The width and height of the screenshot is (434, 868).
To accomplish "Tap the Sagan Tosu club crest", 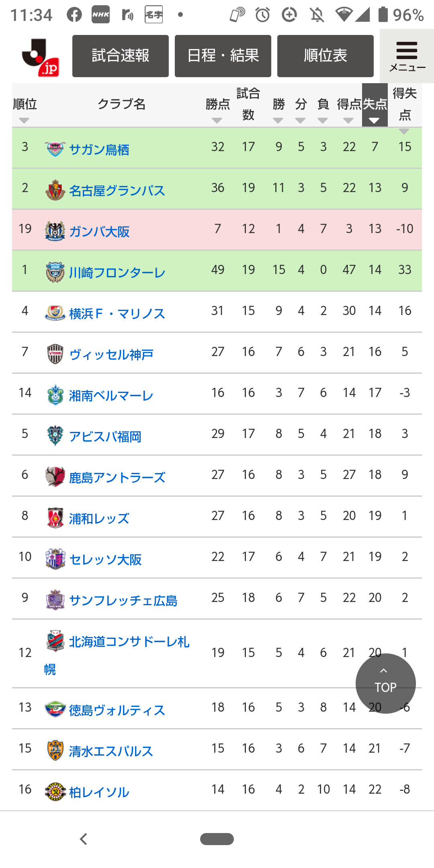I will (55, 149).
